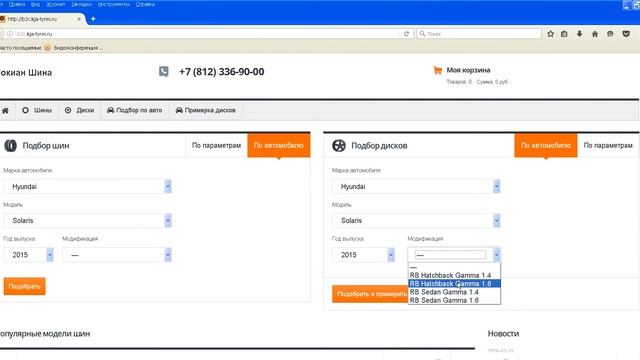
Task: Open a new tab with plus icon
Action: (93, 19)
